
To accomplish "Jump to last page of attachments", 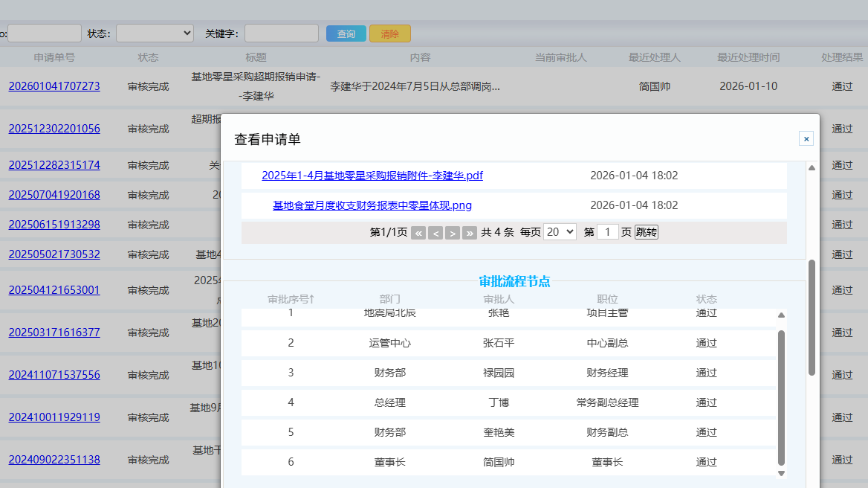I will (x=470, y=233).
